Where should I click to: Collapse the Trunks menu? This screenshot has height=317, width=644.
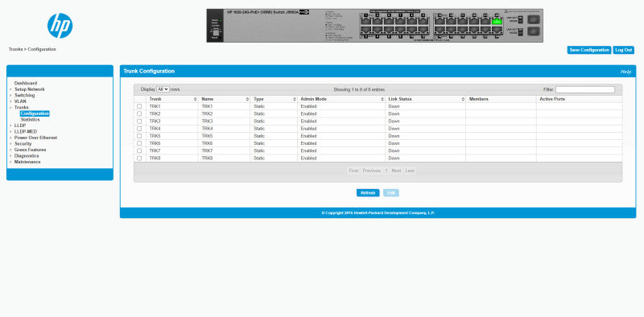(x=22, y=107)
